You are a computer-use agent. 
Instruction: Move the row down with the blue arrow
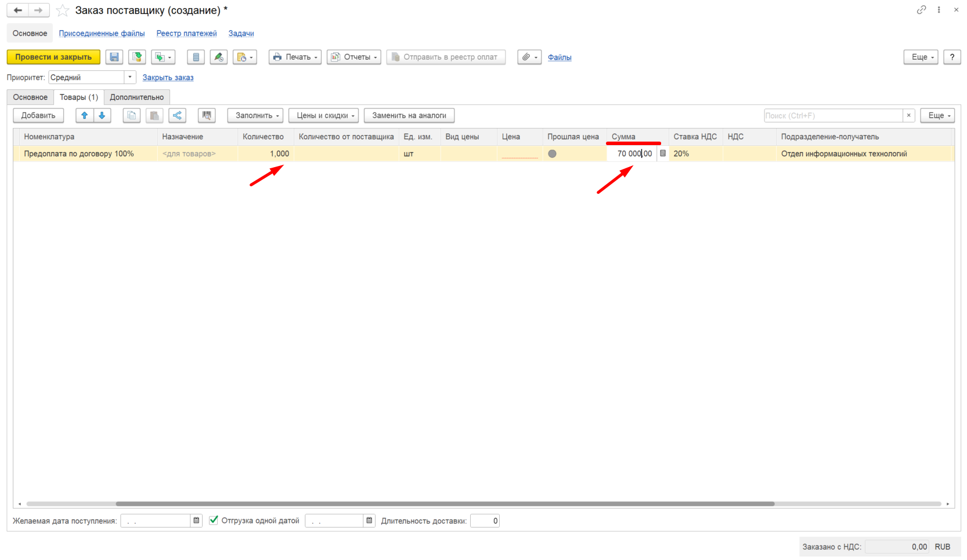click(102, 115)
